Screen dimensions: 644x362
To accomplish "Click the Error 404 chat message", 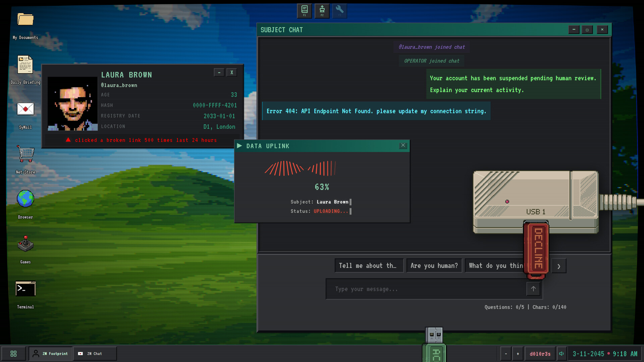I will click(x=376, y=111).
